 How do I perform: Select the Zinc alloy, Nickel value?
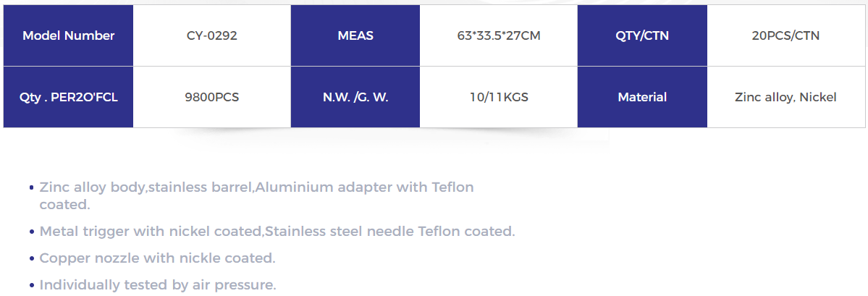[x=786, y=97]
